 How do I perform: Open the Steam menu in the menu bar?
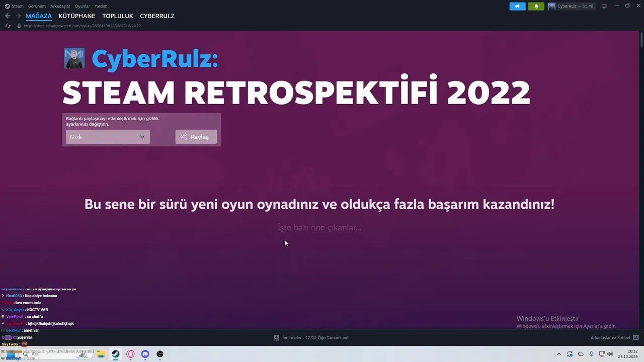pyautogui.click(x=14, y=6)
